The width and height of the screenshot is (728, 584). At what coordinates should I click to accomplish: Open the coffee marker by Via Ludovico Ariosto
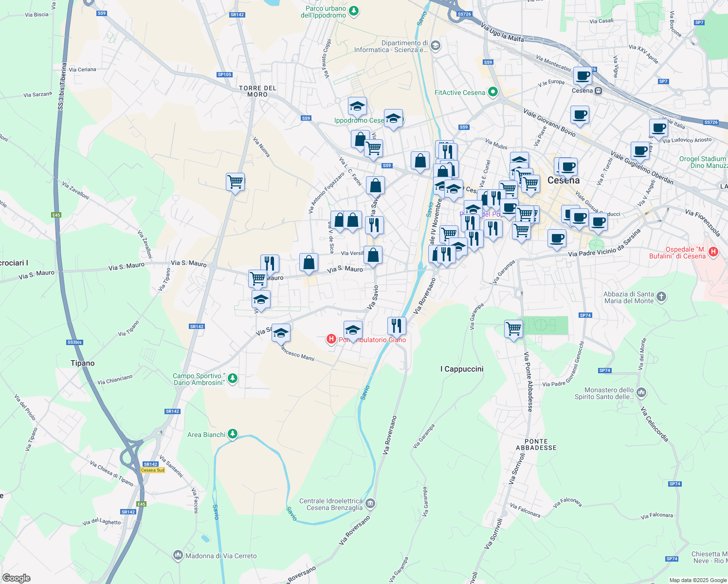[x=658, y=128]
